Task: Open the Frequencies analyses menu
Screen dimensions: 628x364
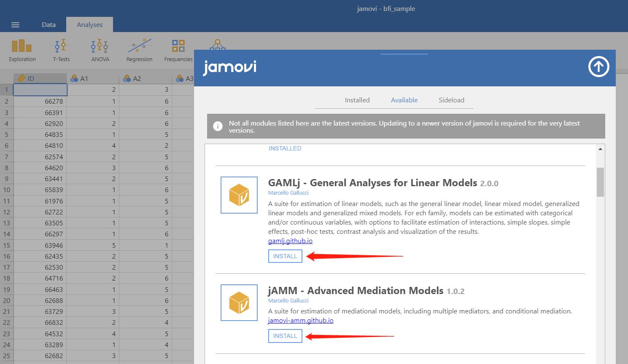Action: pyautogui.click(x=178, y=50)
